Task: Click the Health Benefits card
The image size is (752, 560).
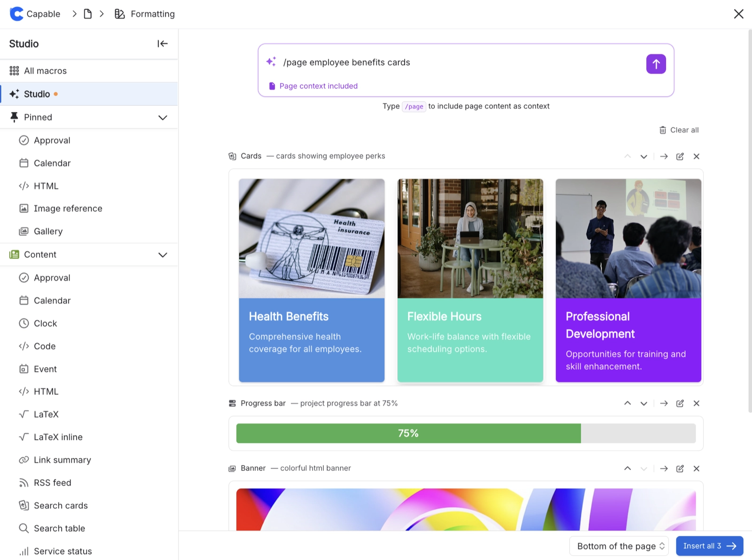Action: [x=312, y=280]
